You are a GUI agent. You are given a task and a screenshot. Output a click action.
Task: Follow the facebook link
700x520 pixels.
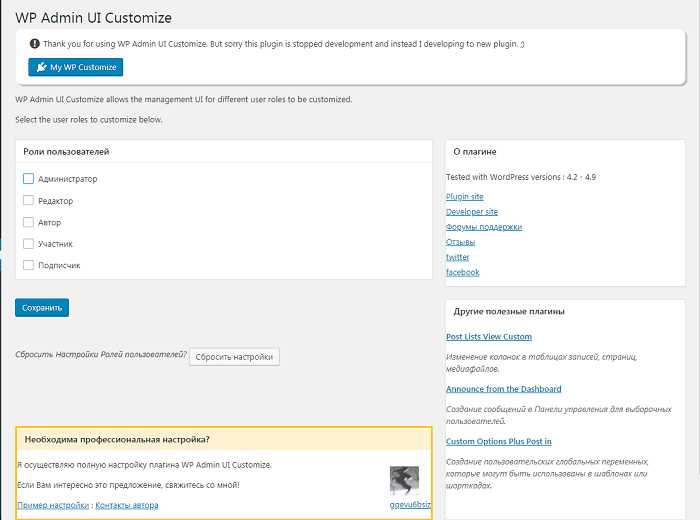(462, 272)
